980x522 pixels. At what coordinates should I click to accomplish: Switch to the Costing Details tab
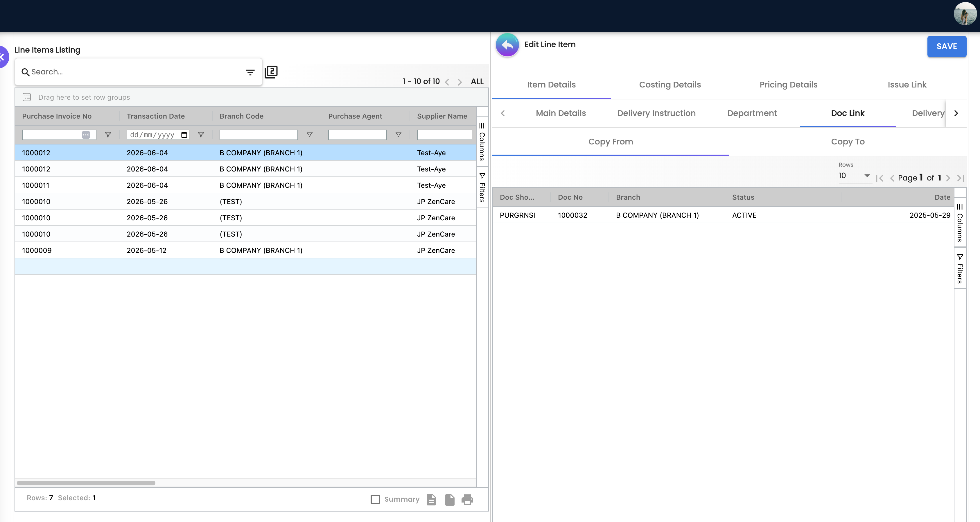tap(670, 85)
